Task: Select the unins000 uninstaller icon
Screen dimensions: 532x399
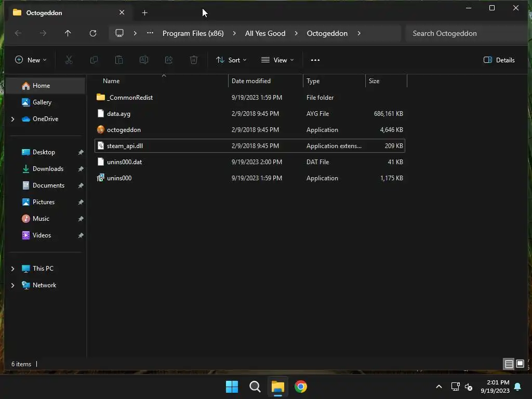Action: click(100, 178)
